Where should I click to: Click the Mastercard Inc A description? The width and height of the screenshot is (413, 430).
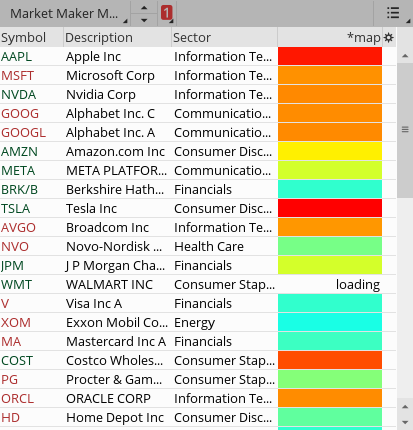pos(116,342)
